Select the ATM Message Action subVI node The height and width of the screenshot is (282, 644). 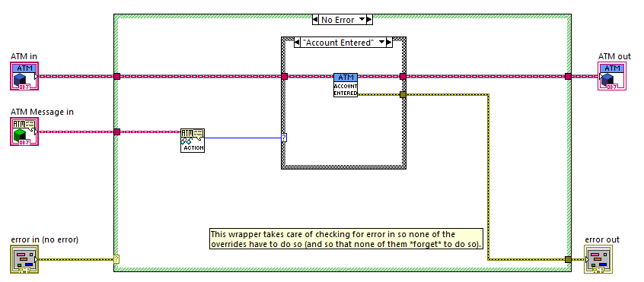pyautogui.click(x=193, y=141)
